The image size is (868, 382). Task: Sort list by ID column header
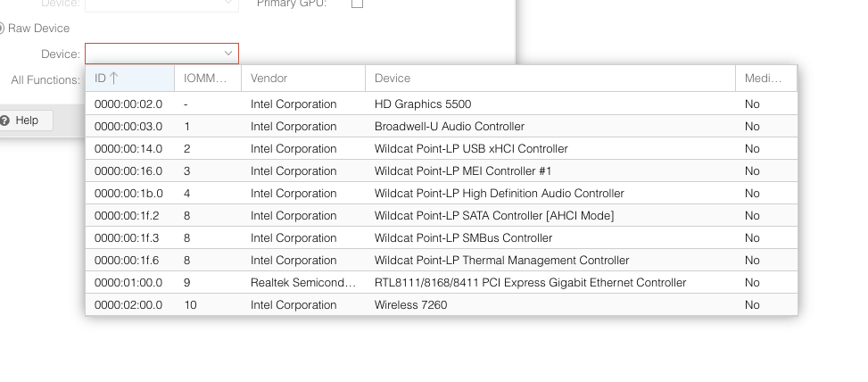pos(129,79)
